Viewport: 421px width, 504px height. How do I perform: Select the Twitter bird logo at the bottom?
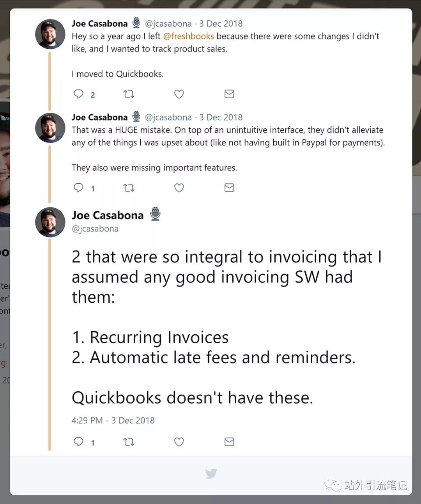[211, 473]
